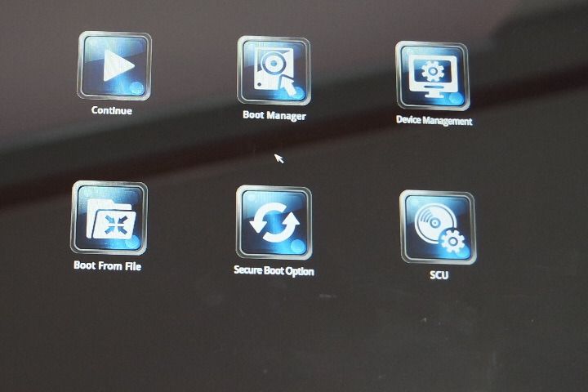Select the Boot From File folder icon

(x=109, y=217)
